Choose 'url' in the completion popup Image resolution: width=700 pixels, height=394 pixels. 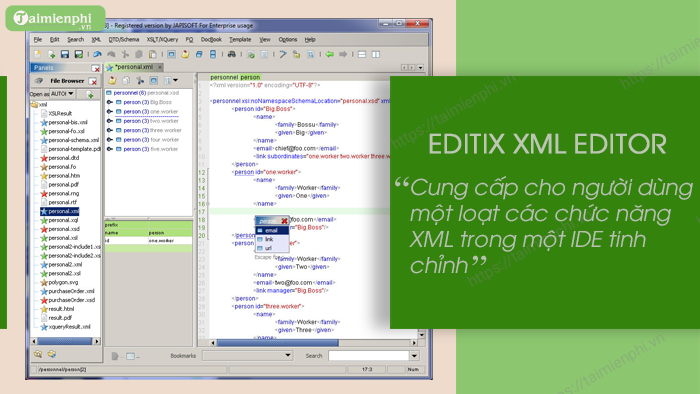pyautogui.click(x=272, y=248)
